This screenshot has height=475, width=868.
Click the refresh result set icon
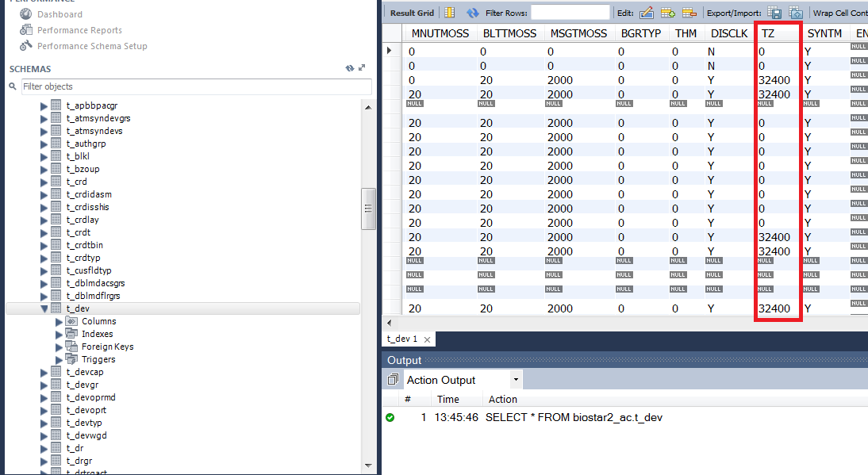473,13
